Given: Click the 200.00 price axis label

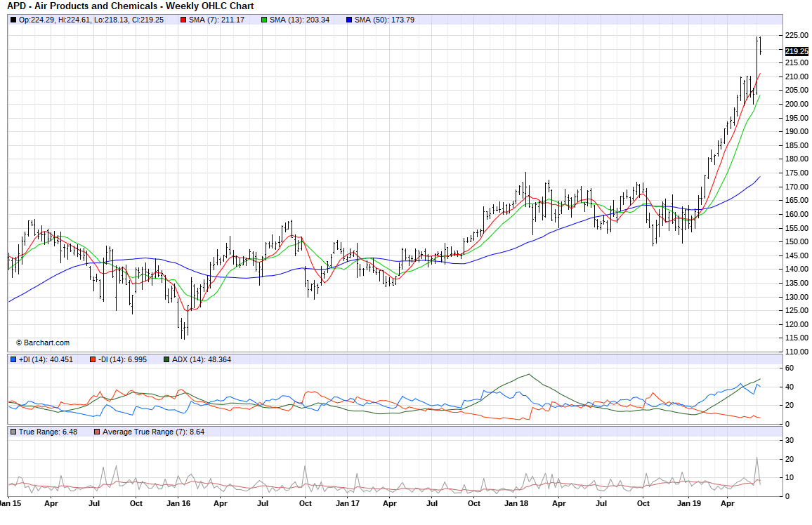Looking at the screenshot, I should click(x=797, y=104).
